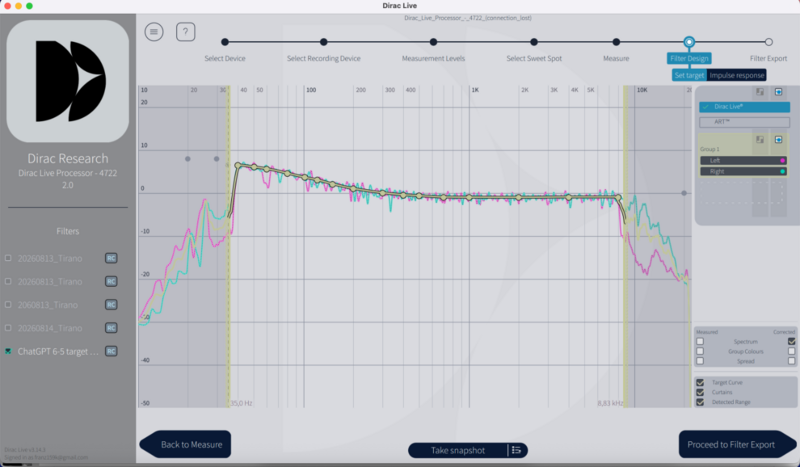Click the Filter Design step label
The image size is (800, 467).
point(689,58)
